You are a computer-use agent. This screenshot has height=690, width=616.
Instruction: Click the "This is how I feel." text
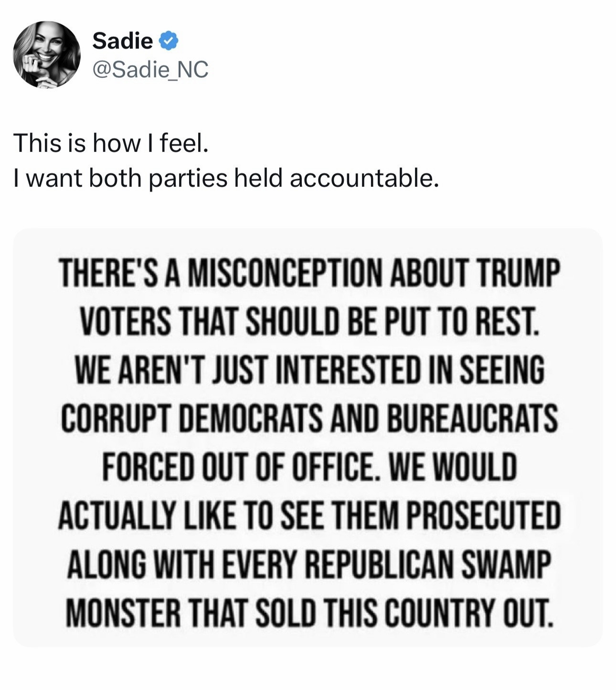tap(111, 143)
